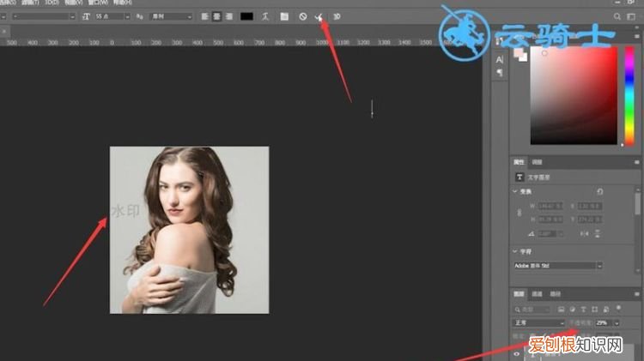This screenshot has width=644, height=361.
Task: Select center text alignment
Action: [218, 16]
